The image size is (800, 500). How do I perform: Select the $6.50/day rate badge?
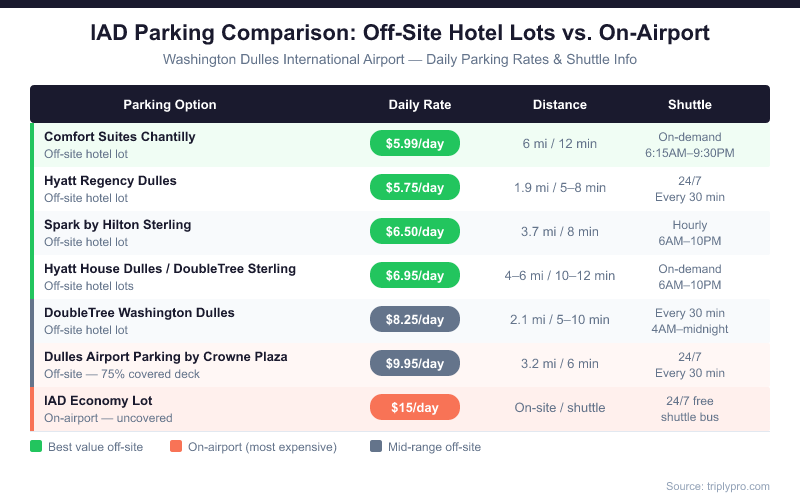[415, 232]
